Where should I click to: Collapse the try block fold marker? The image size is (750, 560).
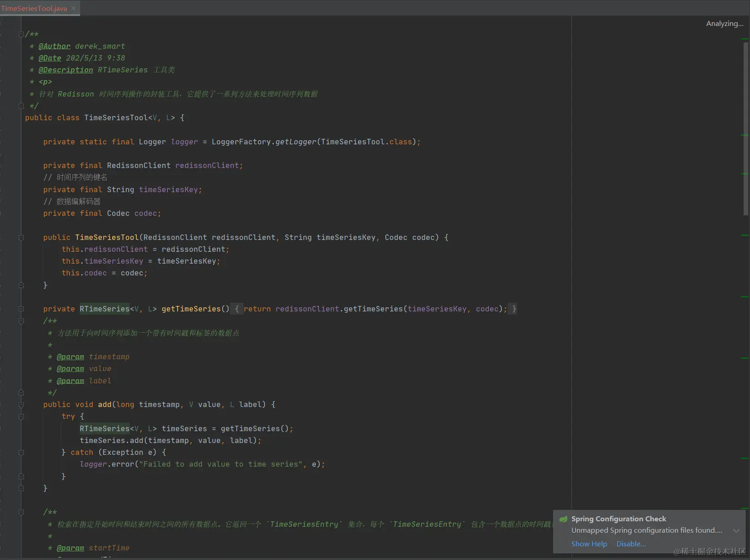click(21, 417)
